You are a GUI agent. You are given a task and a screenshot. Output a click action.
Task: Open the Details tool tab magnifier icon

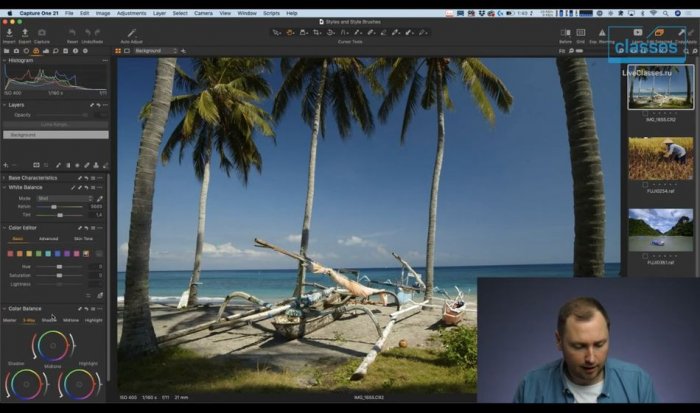click(56, 51)
